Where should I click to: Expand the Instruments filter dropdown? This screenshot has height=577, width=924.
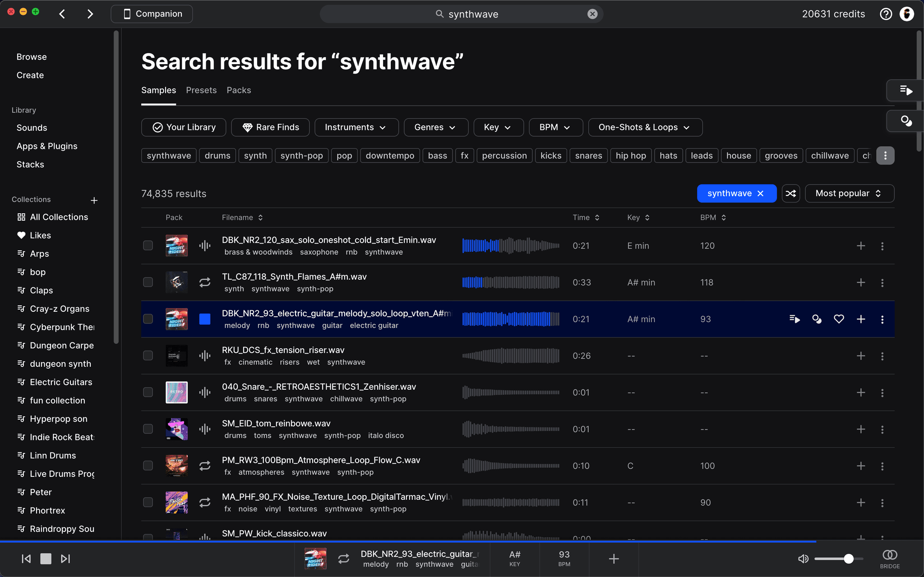[x=356, y=127]
